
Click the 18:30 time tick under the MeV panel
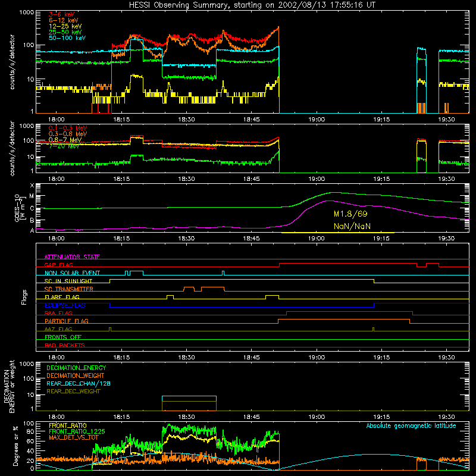coord(186,179)
